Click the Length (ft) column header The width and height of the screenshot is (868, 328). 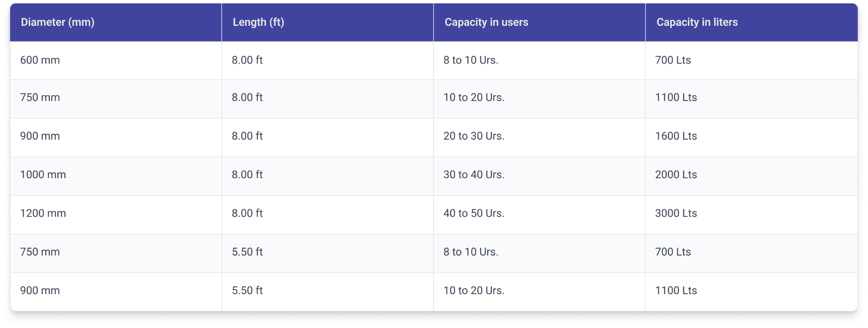[x=258, y=22]
